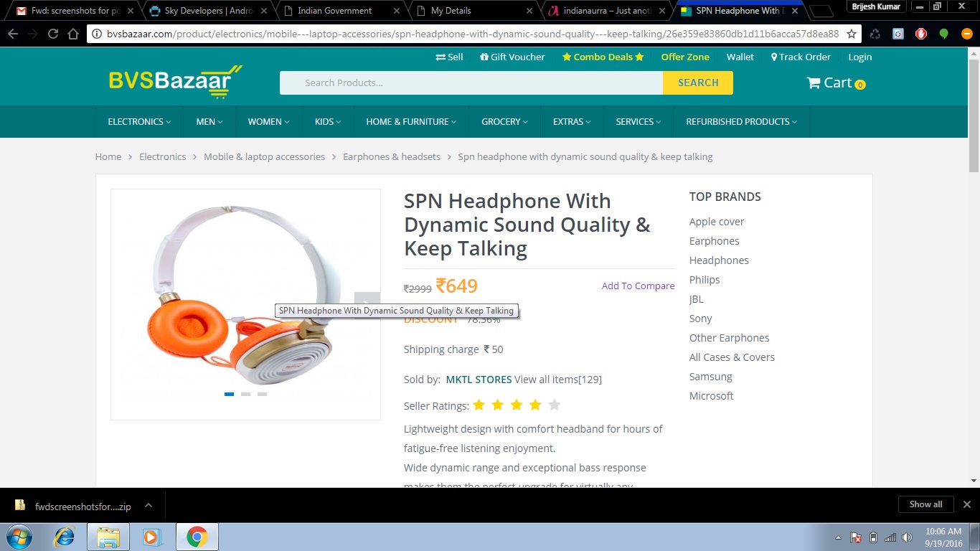Click the Windows Start button
Image resolution: width=980 pixels, height=551 pixels.
pyautogui.click(x=19, y=537)
